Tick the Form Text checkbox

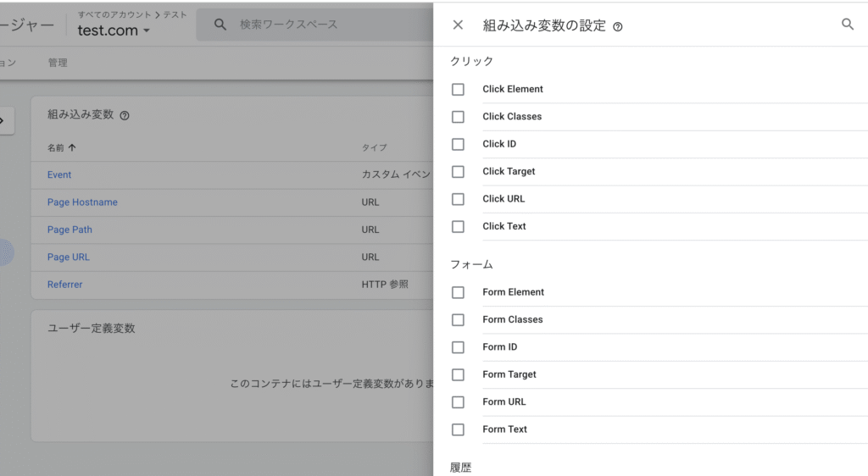pyautogui.click(x=458, y=429)
